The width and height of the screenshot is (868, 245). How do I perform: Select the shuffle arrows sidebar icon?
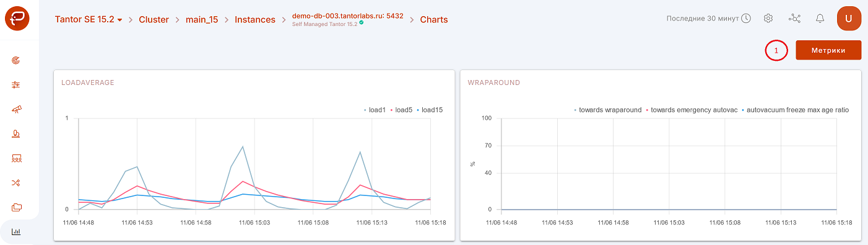click(17, 183)
